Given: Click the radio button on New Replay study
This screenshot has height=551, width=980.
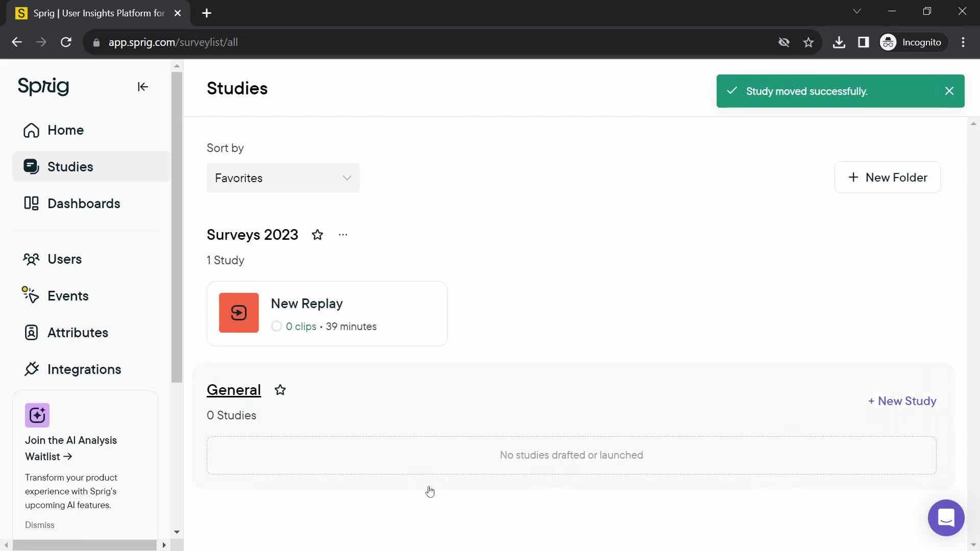Looking at the screenshot, I should coord(277,327).
